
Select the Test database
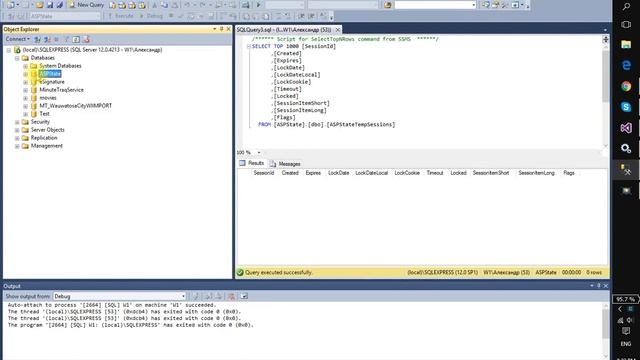tap(44, 114)
